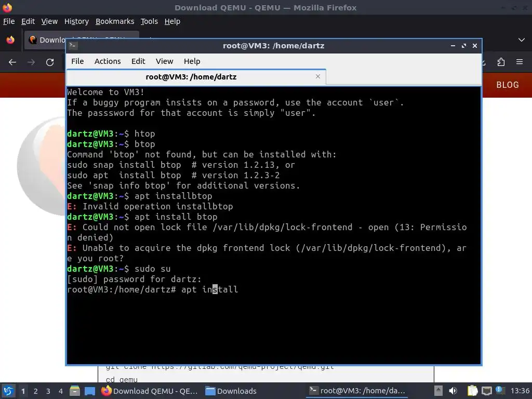The width and height of the screenshot is (532, 399).
Task: Open Firefox Tools menu
Action: pyautogui.click(x=149, y=21)
